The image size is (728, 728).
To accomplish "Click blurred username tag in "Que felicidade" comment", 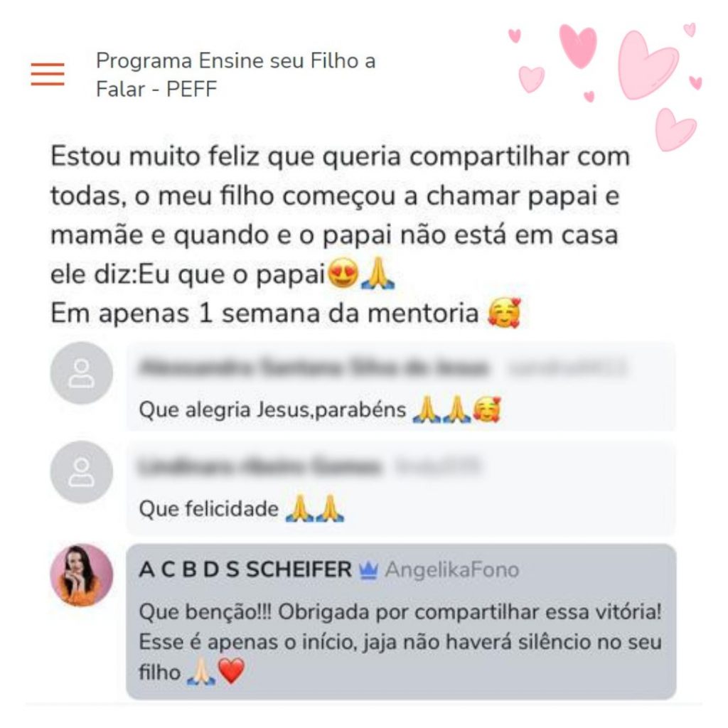I will (437, 466).
